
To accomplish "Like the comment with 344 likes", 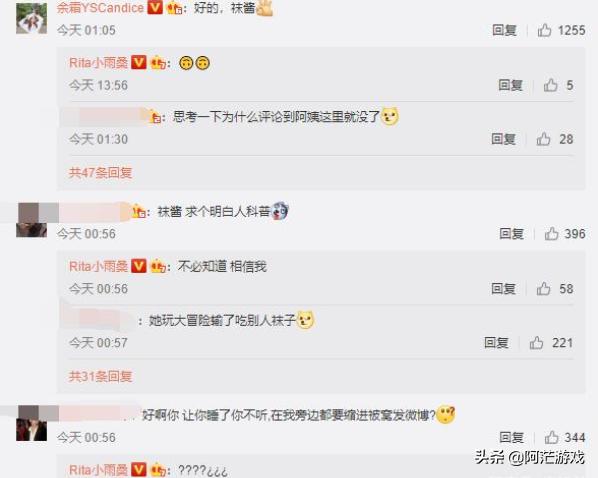I will pos(551,437).
